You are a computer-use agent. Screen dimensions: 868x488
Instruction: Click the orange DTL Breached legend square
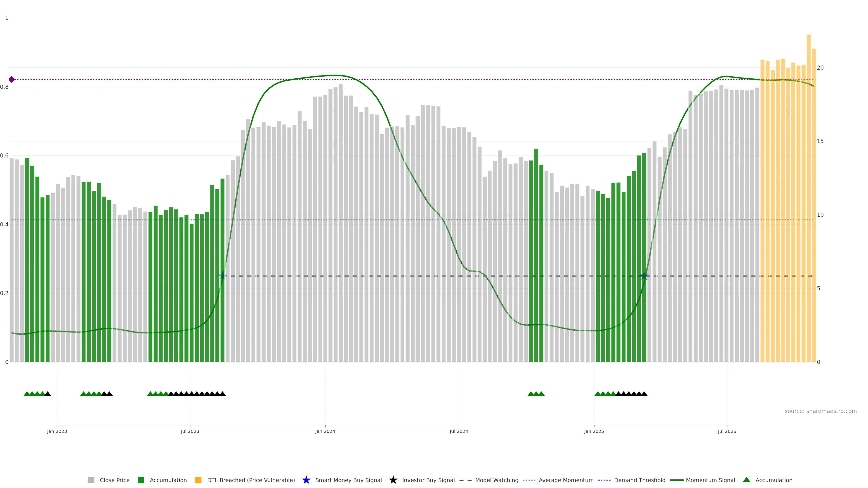point(198,480)
